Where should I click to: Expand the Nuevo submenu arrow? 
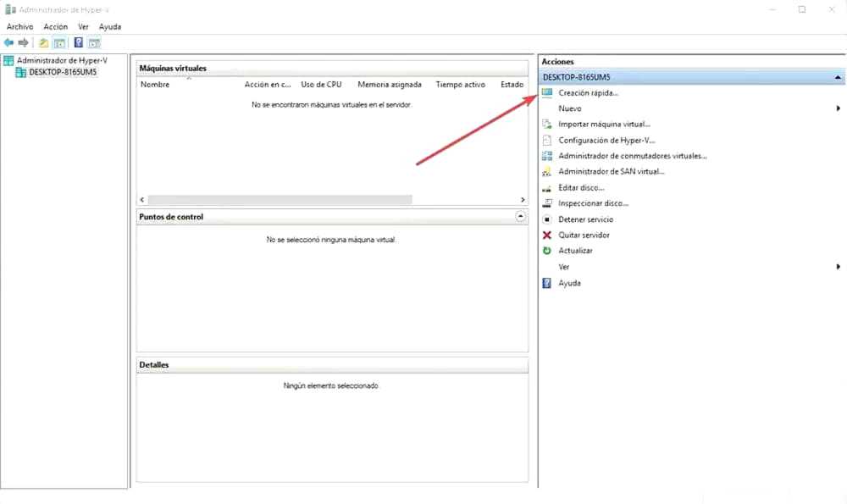pyautogui.click(x=838, y=108)
